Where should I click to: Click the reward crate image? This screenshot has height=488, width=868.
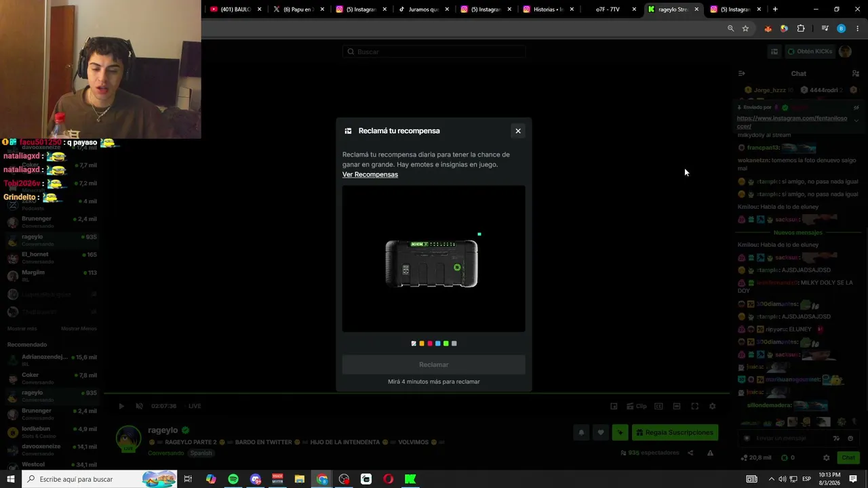pyautogui.click(x=432, y=264)
